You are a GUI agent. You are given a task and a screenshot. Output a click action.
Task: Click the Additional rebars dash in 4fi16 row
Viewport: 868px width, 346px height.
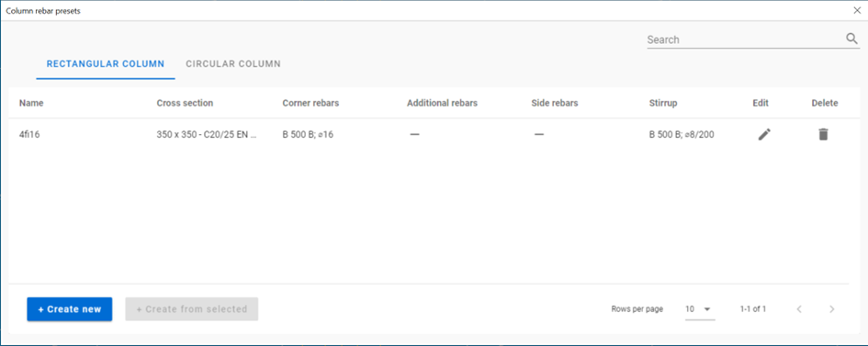[x=414, y=134]
